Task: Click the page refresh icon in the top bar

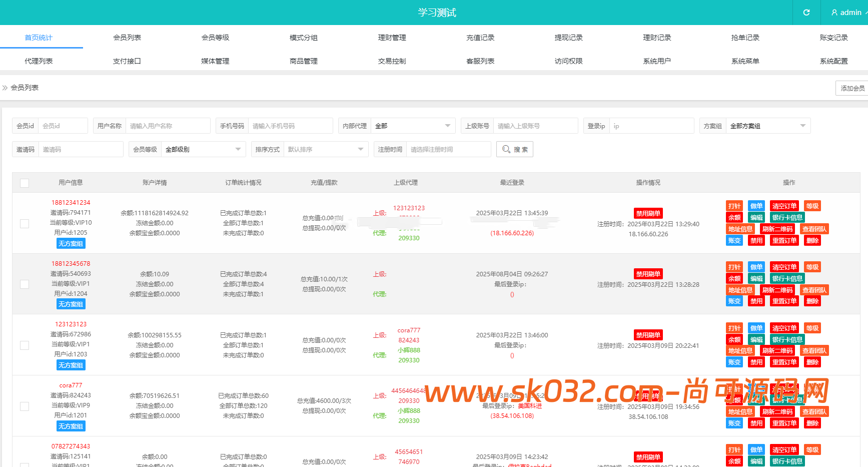Action: (x=806, y=12)
